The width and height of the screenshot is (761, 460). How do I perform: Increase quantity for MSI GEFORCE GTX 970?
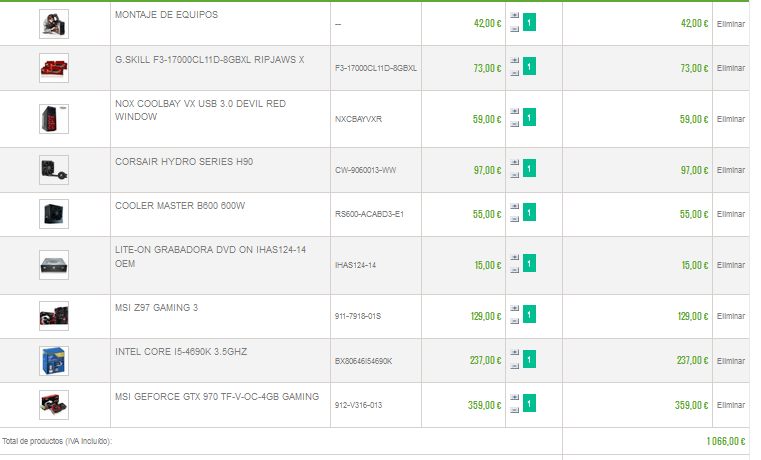pyautogui.click(x=514, y=397)
